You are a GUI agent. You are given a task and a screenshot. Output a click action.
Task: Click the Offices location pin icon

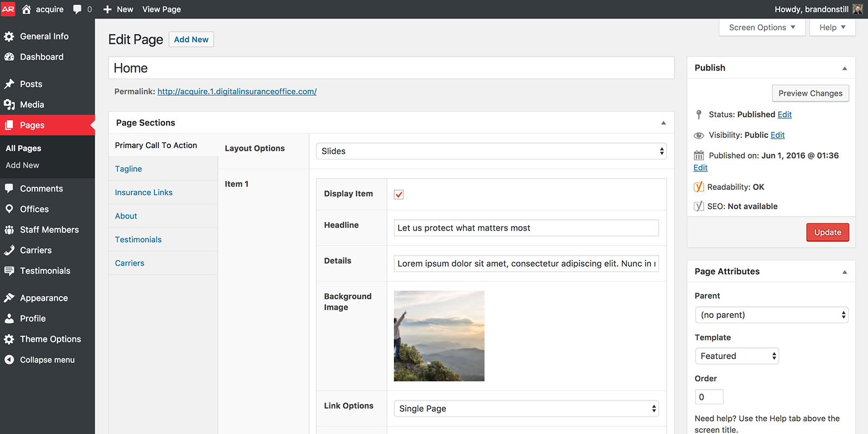[x=9, y=209]
